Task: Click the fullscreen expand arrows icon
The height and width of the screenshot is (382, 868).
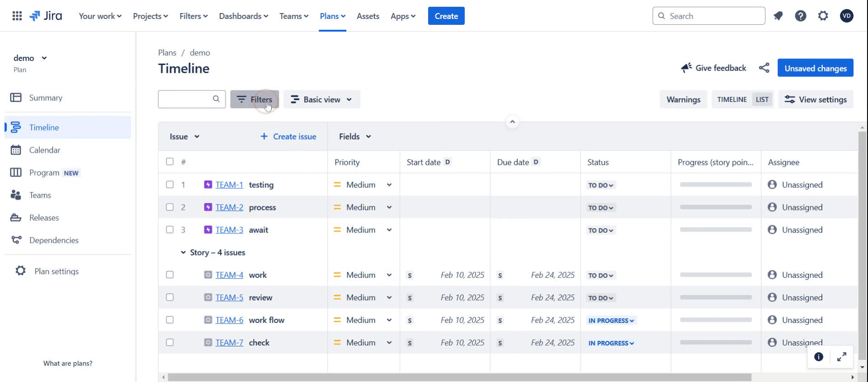Action: [842, 357]
